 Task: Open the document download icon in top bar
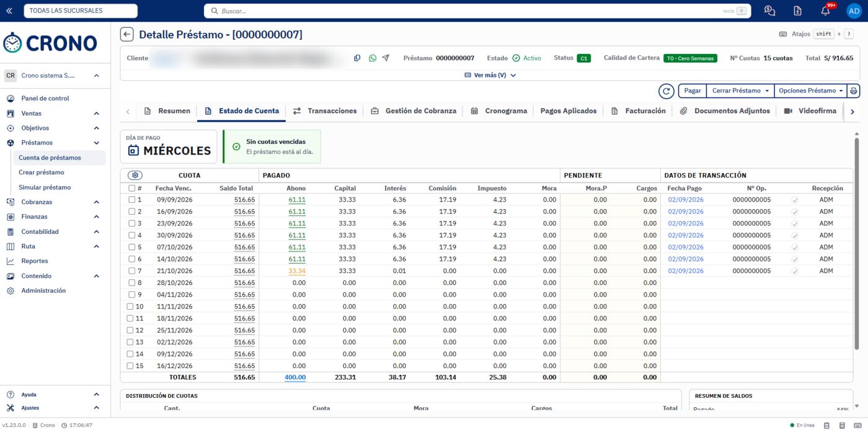[797, 11]
